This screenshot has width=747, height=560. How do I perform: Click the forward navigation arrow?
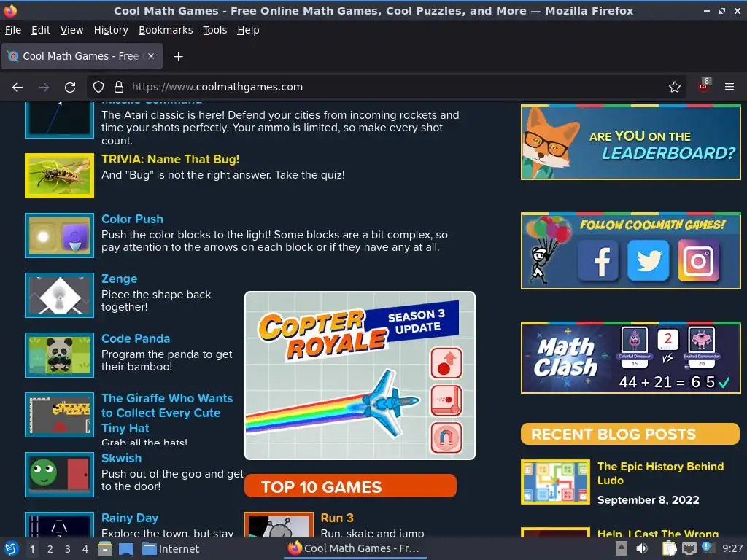point(44,87)
